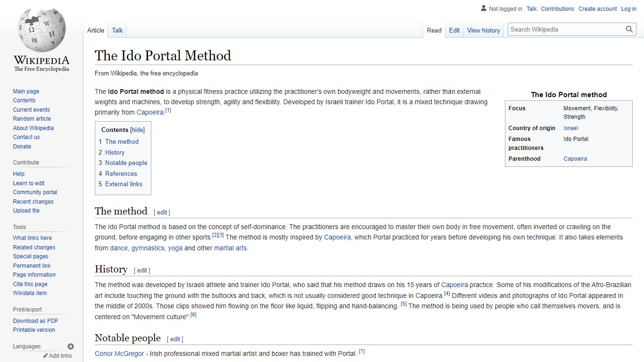Click Download as PDF

click(36, 321)
